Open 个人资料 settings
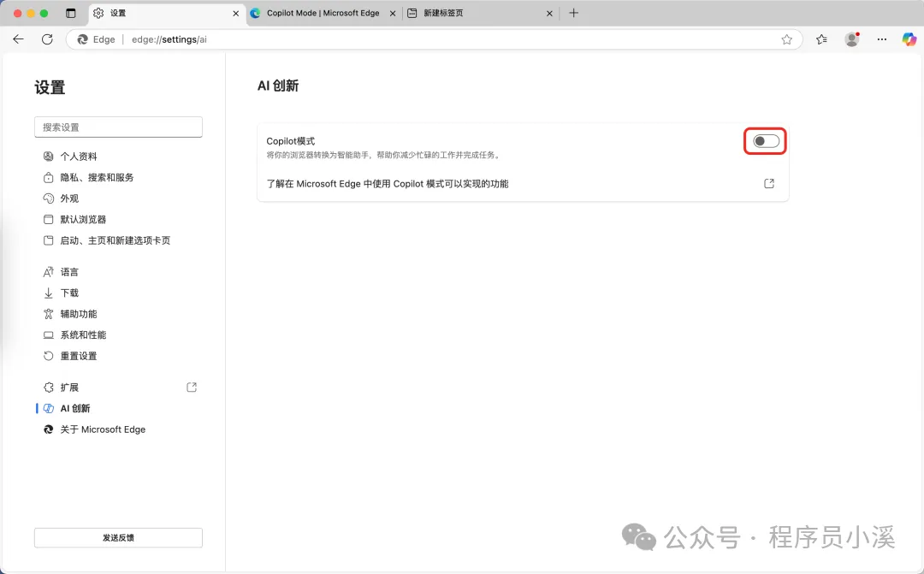This screenshot has height=574, width=924. 79,157
